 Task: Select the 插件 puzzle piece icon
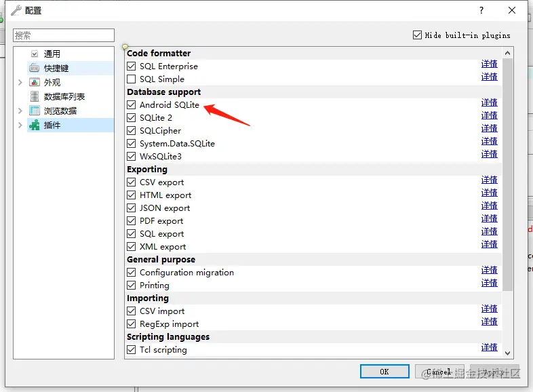[35, 125]
